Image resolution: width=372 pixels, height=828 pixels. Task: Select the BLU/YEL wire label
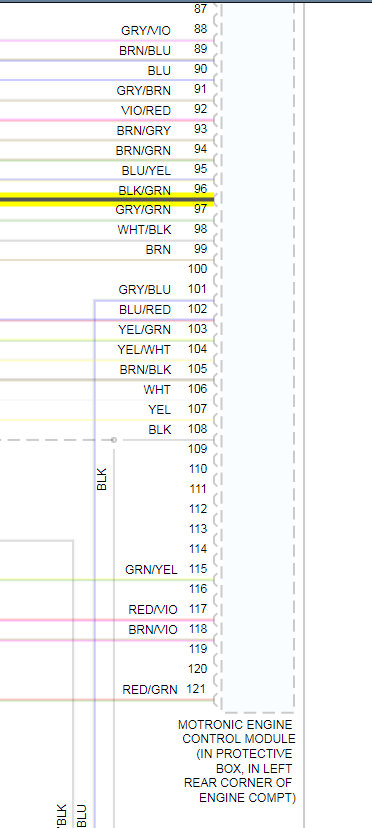click(146, 171)
